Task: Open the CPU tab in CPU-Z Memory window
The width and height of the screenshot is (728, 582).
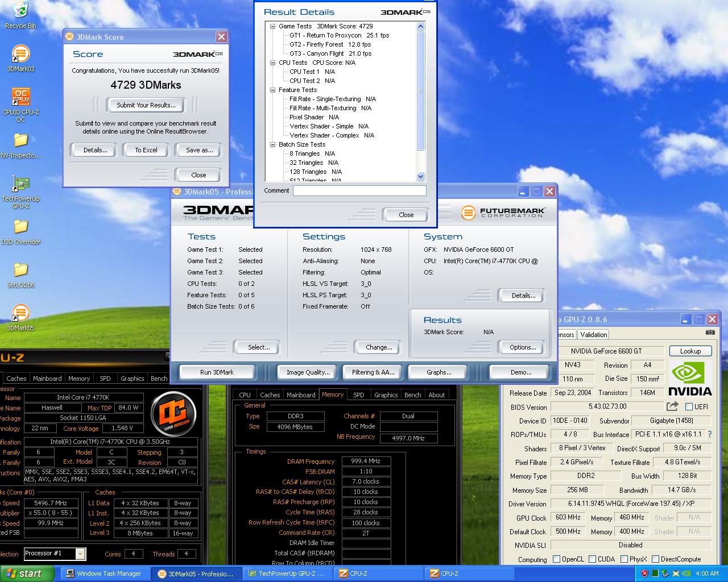Action: 245,395
